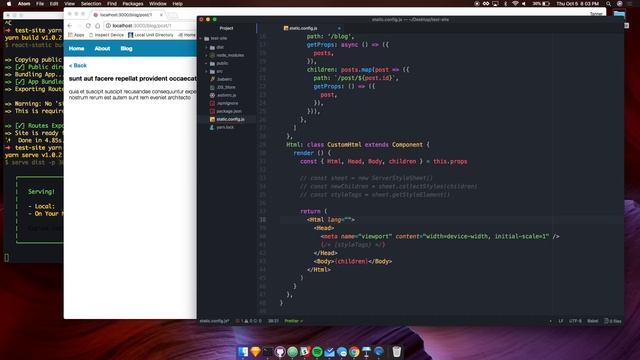Screen dimensions: 640x360
Task: Close the localhost browser tab
Action: tap(161, 15)
